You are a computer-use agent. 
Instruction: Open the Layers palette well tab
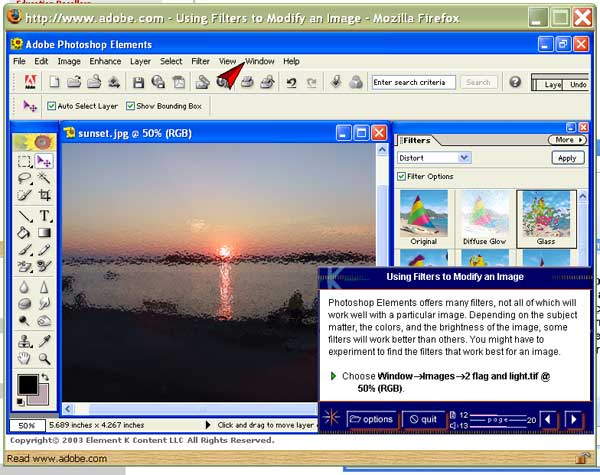(x=549, y=85)
